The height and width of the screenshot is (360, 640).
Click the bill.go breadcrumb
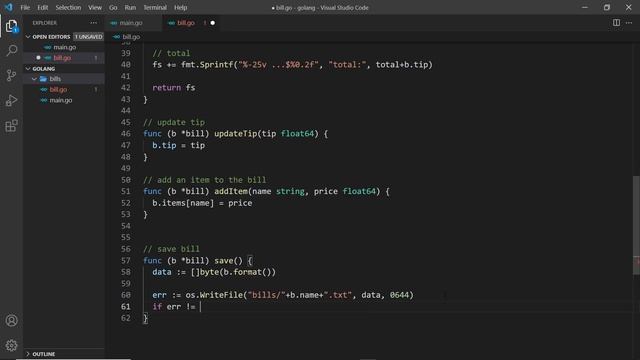131,37
